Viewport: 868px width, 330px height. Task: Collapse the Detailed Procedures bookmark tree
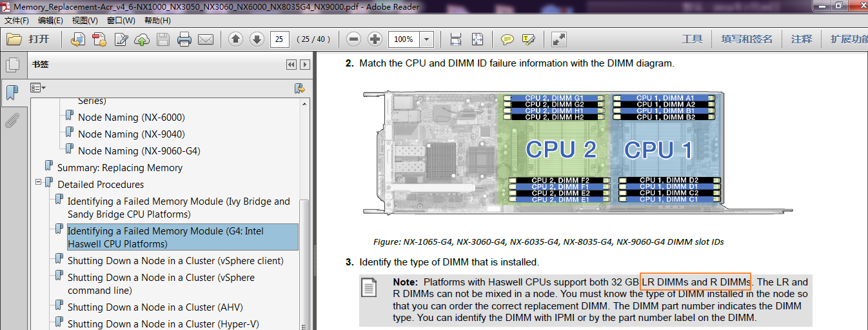[38, 183]
